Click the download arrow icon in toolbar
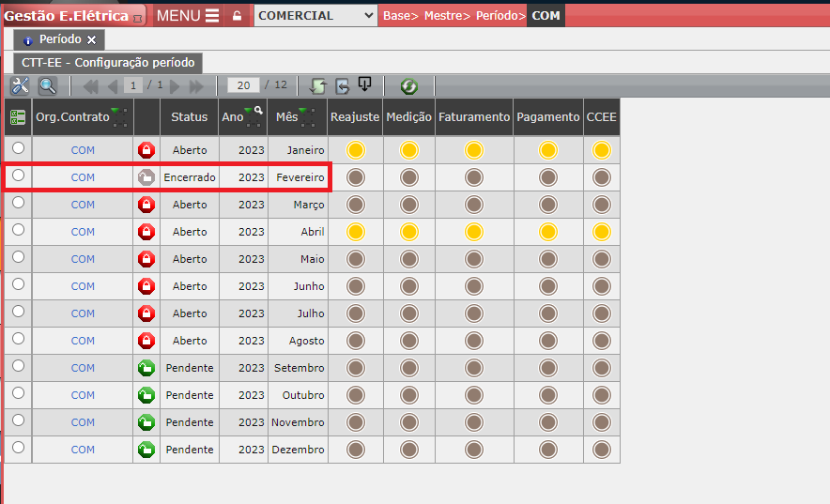 (x=364, y=85)
